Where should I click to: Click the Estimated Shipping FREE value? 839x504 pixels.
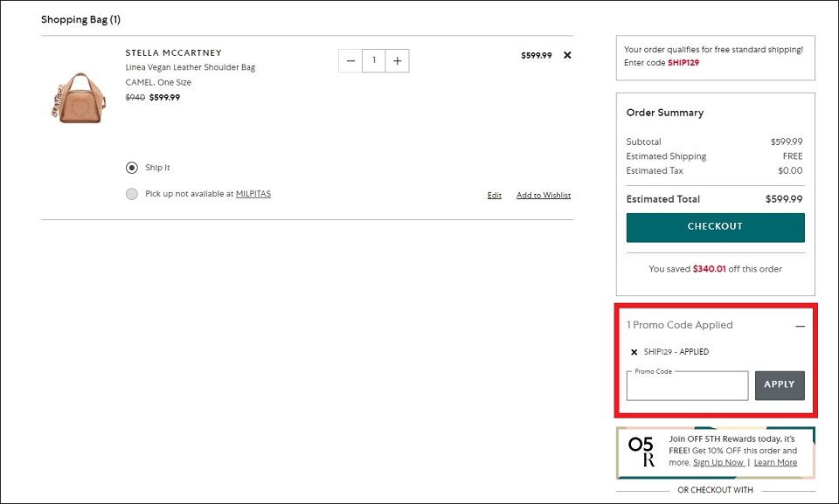(793, 156)
